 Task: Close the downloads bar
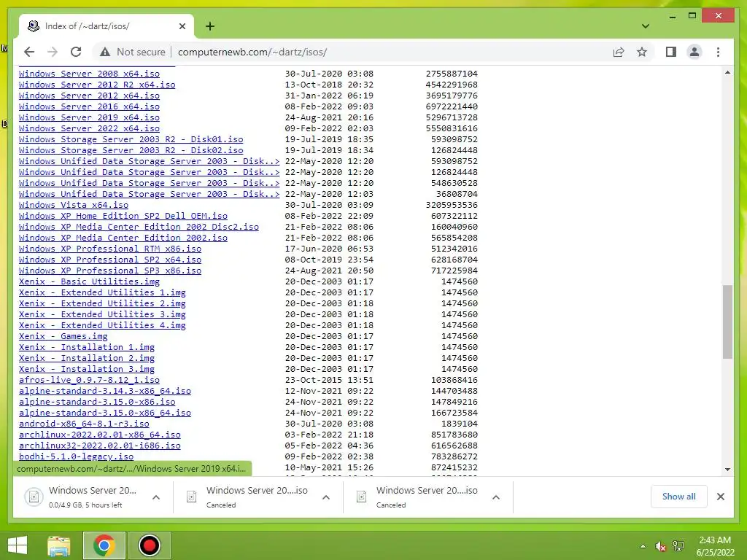point(720,497)
